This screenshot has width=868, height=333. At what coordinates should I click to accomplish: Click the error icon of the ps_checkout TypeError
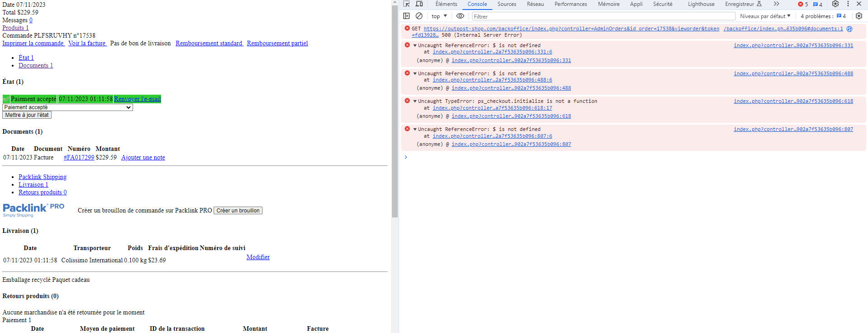pos(407,101)
